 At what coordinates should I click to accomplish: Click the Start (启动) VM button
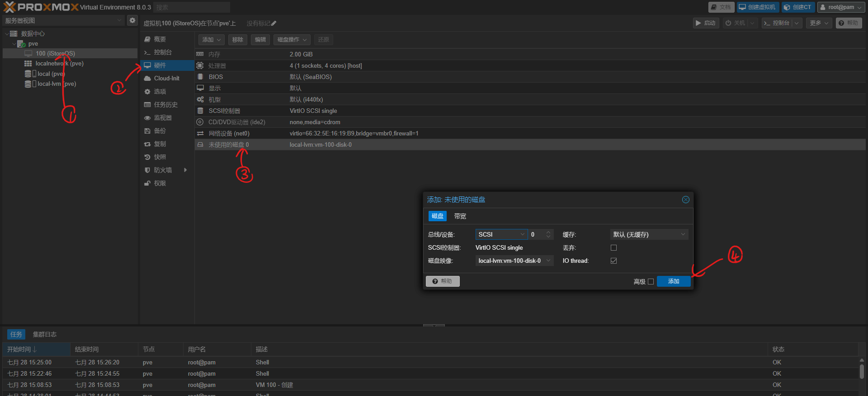(706, 23)
